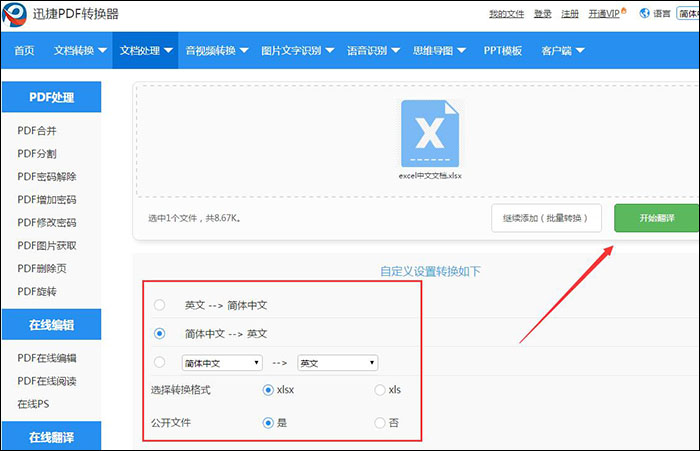This screenshot has height=451, width=700.
Task: Open the PDF处理 sidebar section
Action: point(51,97)
